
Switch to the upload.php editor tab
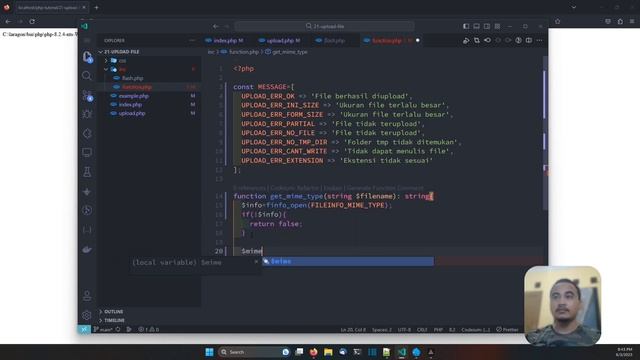pos(280,40)
